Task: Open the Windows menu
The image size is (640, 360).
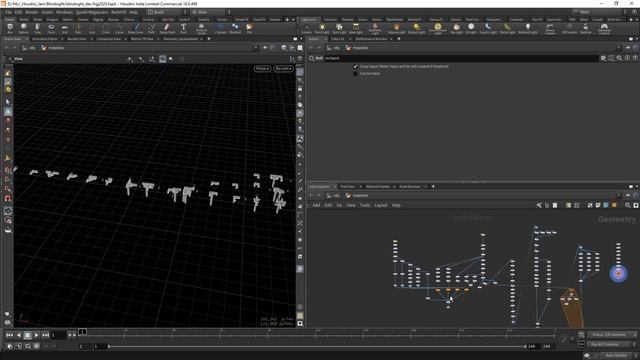Action: coord(64,12)
